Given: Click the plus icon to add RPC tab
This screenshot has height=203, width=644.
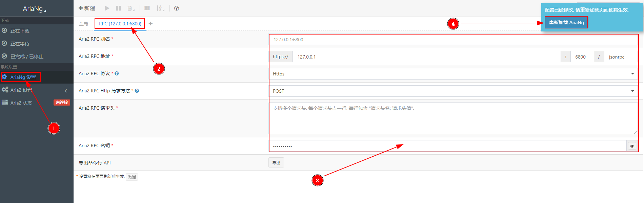Looking at the screenshot, I should point(150,23).
